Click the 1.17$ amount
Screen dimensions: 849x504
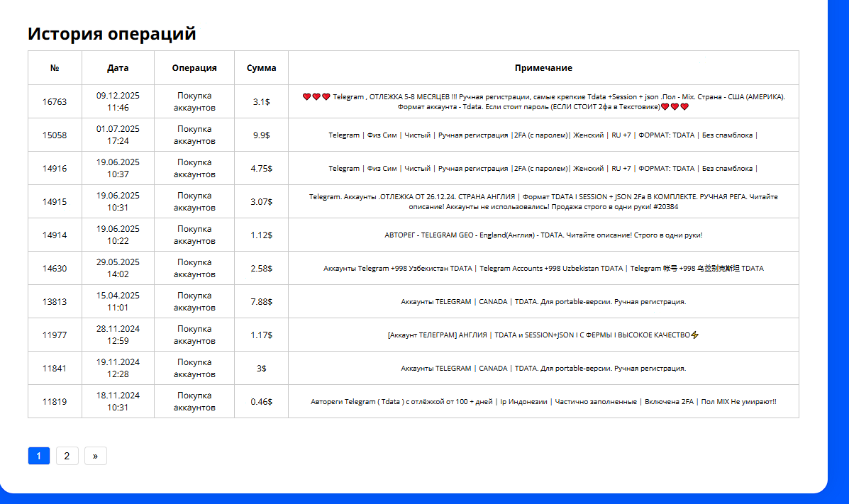[x=262, y=335]
